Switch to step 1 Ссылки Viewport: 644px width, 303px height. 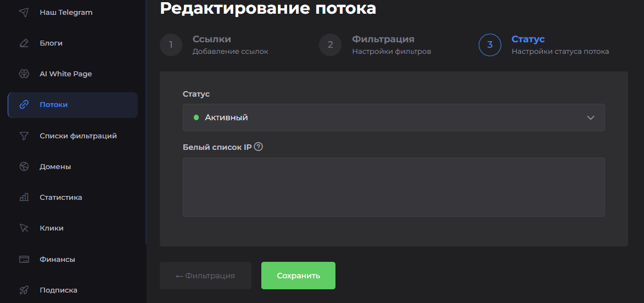click(214, 45)
